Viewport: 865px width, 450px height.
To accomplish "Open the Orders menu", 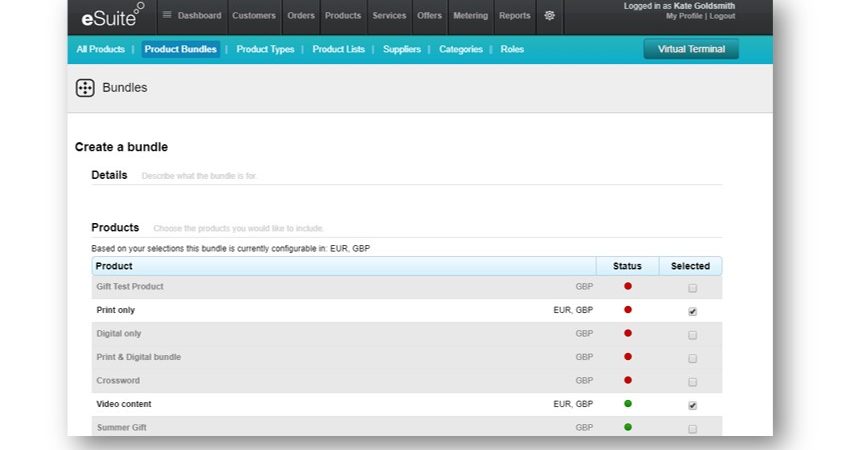I will (x=301, y=15).
